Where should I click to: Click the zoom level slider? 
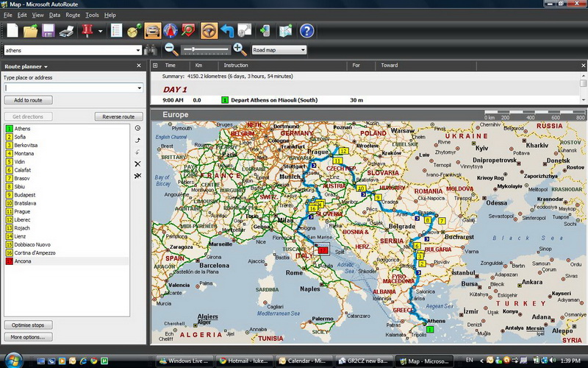[x=205, y=49]
